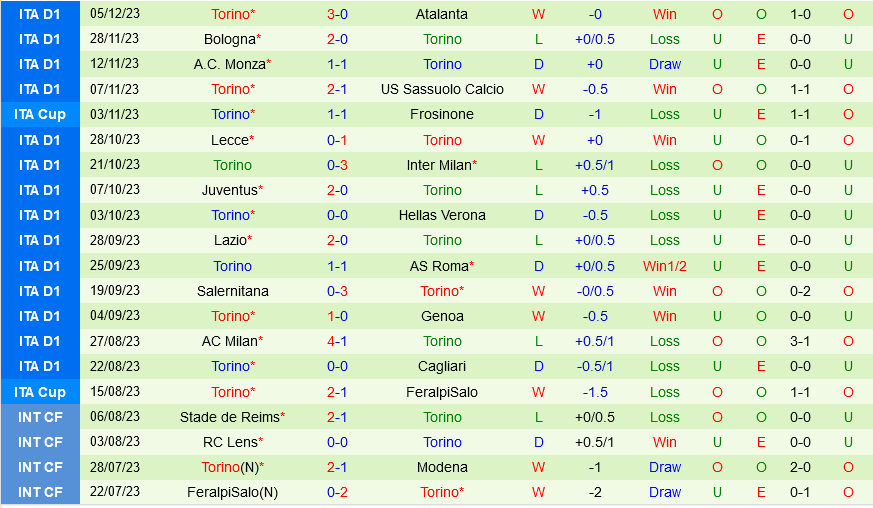Click the Frosinone team name
Screen dimensions: 873x508
coord(442,114)
